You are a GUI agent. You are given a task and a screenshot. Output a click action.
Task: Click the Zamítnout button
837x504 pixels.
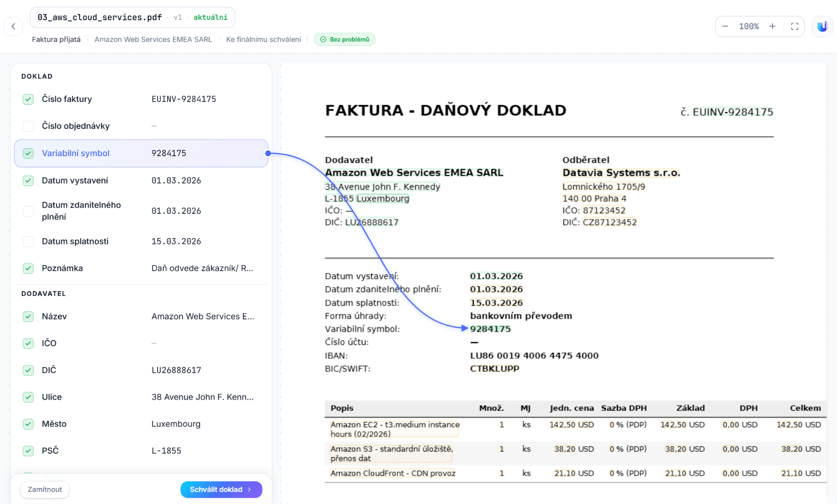pyautogui.click(x=45, y=489)
